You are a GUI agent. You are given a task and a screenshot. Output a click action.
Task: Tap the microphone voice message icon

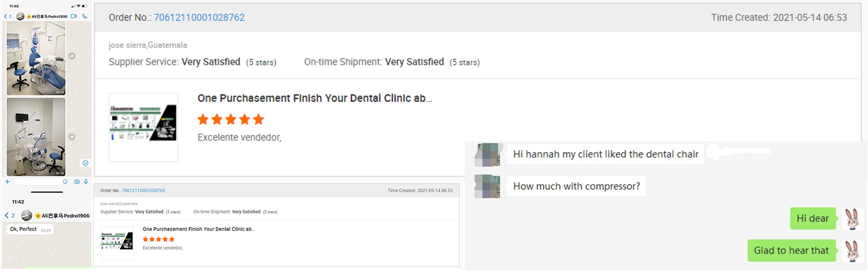[86, 182]
